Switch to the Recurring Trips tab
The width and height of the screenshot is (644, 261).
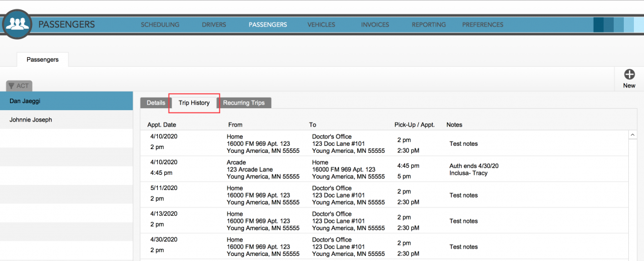click(244, 103)
